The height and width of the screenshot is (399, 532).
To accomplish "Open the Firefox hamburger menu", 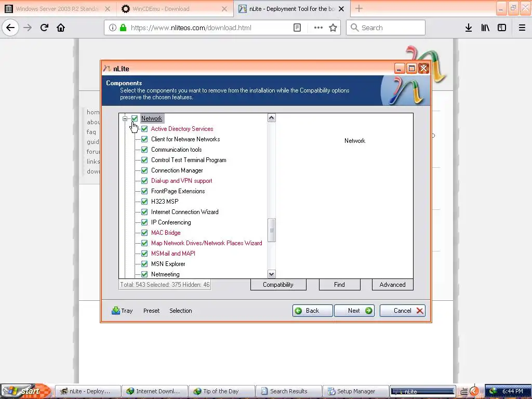I will pyautogui.click(x=522, y=28).
